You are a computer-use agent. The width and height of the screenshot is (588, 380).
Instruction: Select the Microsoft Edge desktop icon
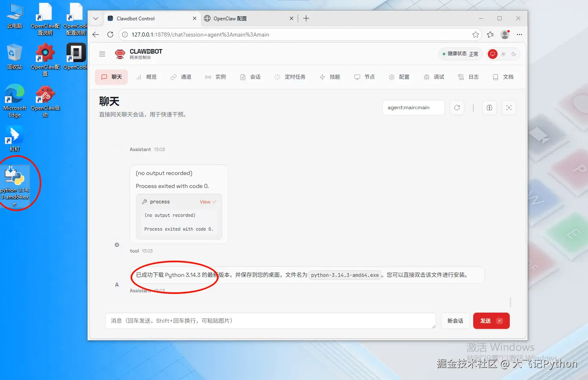click(x=15, y=101)
